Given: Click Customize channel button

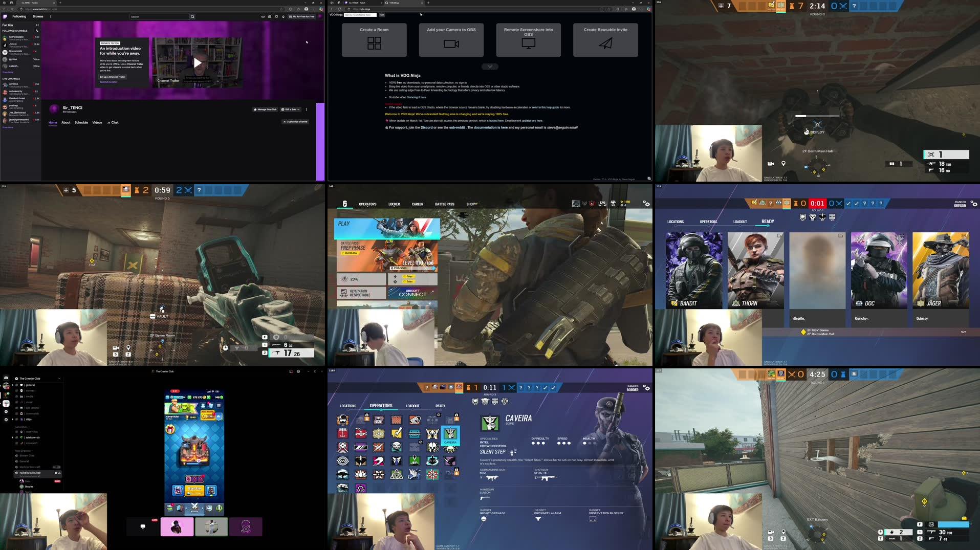Looking at the screenshot, I should click(295, 122).
